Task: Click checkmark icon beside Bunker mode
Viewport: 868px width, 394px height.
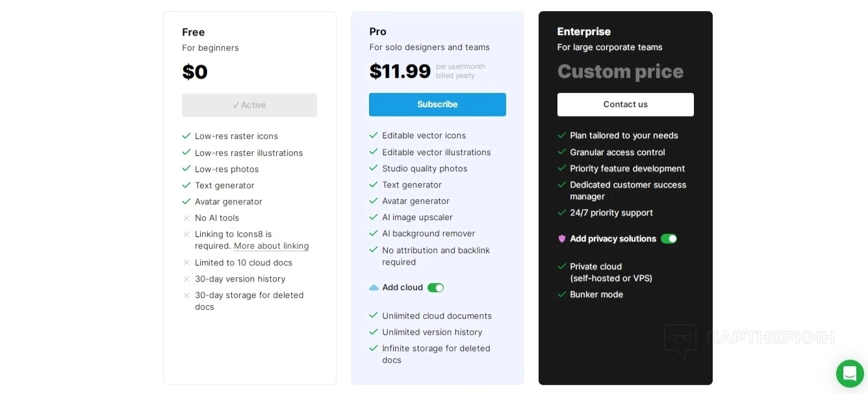Action: tap(562, 295)
